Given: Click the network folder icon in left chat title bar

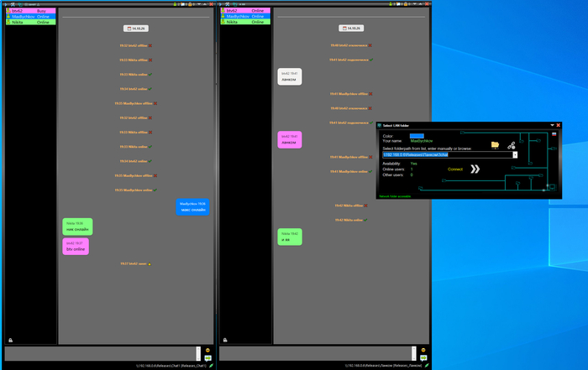Looking at the screenshot, I should tap(20, 4).
